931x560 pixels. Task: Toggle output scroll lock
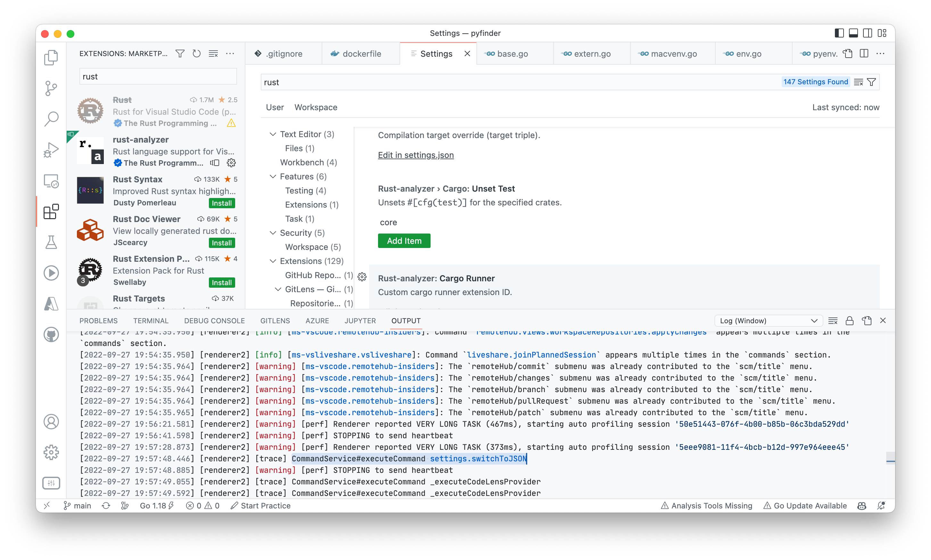[850, 321]
